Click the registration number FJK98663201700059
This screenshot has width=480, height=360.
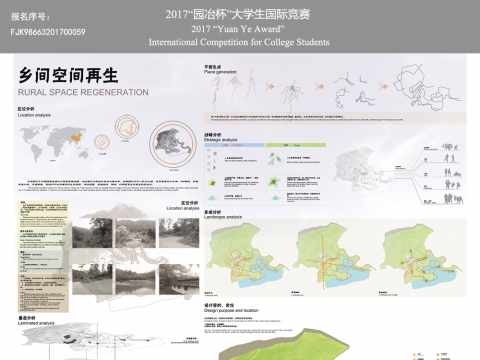tap(48, 32)
